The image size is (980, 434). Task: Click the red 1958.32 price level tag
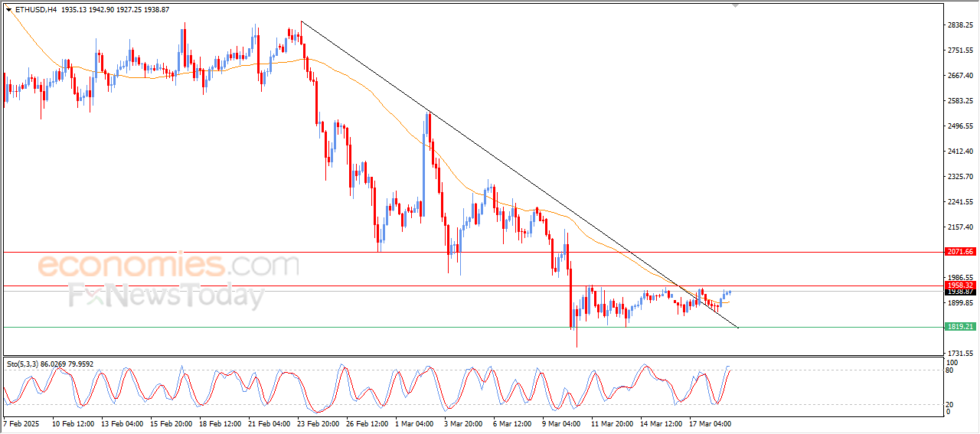click(x=959, y=285)
